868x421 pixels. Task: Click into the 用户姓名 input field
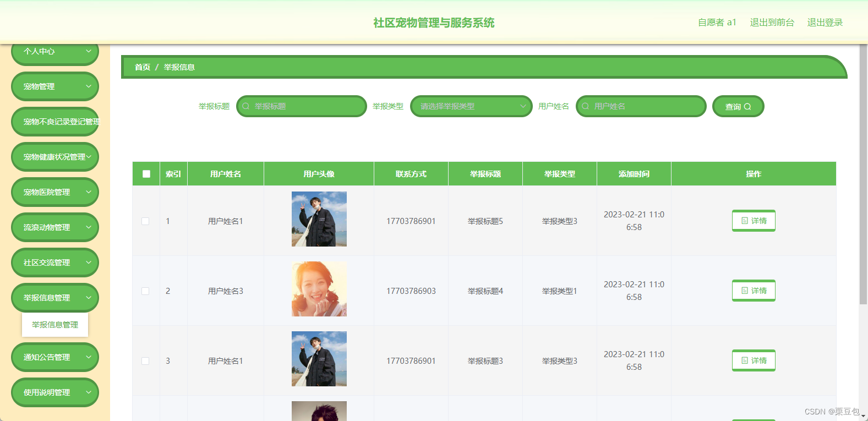click(x=641, y=106)
